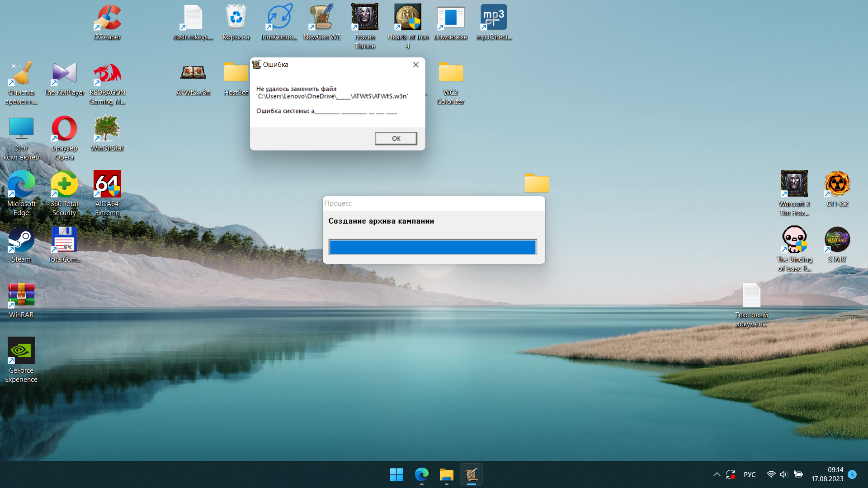
Task: Select the Steam desktop icon
Action: [x=21, y=240]
